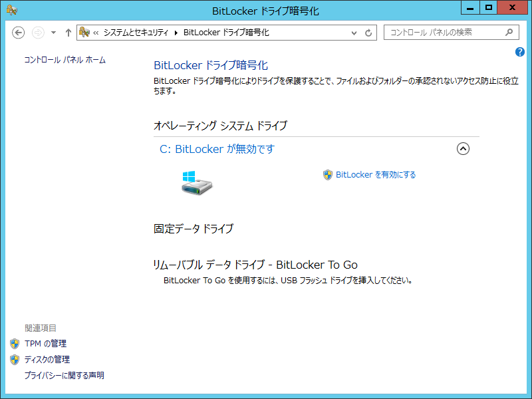Close the BitLocker window

(512, 8)
